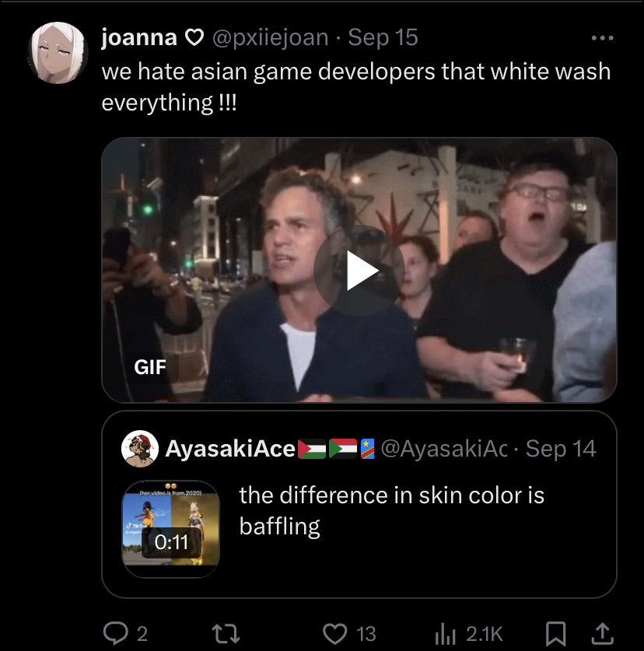Click the 2.1K views count
This screenshot has height=651, width=644.
coord(485,633)
